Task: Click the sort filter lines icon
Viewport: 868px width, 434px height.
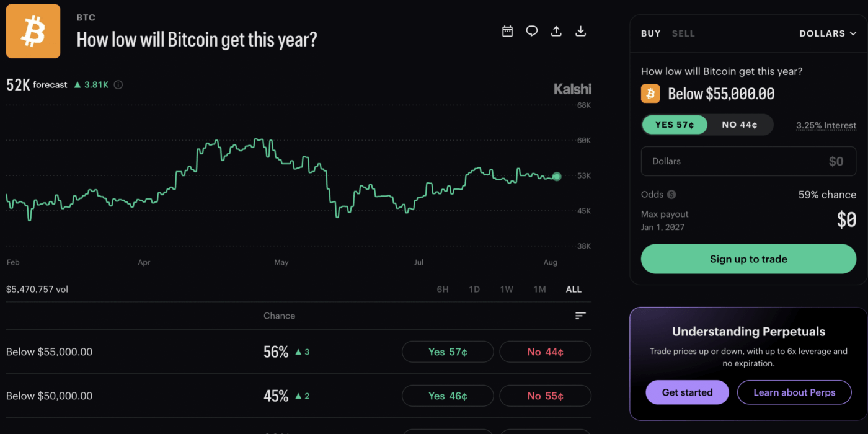Action: 580,316
